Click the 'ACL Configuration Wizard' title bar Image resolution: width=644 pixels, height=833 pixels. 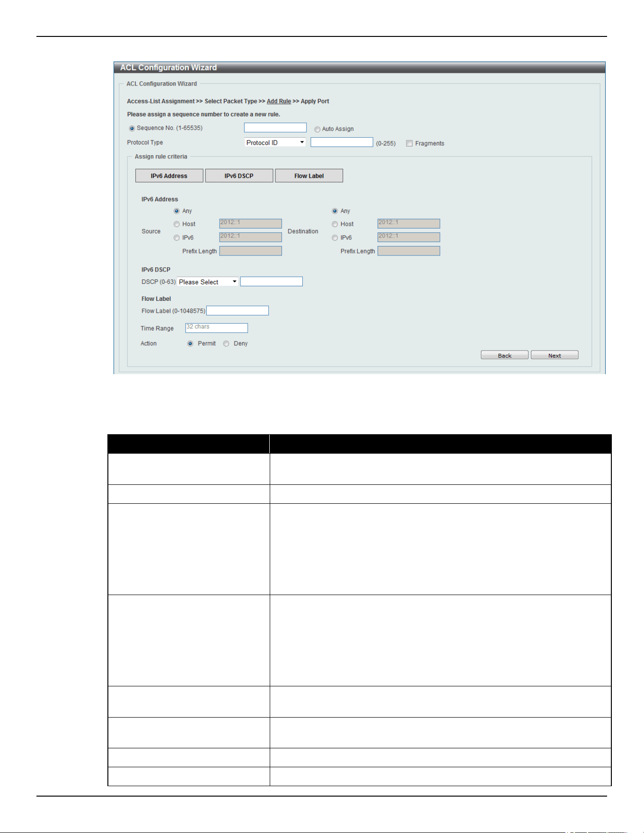tap(360, 68)
